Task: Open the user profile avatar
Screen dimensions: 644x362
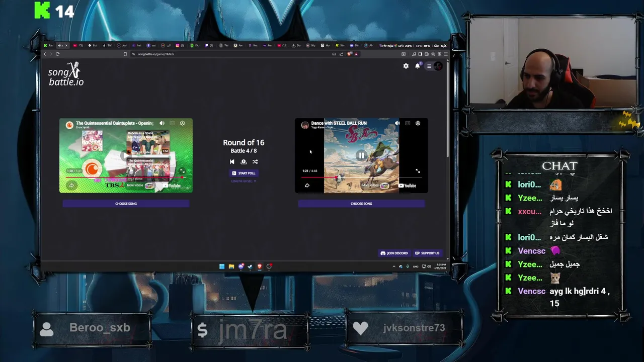Action: pyautogui.click(x=438, y=66)
